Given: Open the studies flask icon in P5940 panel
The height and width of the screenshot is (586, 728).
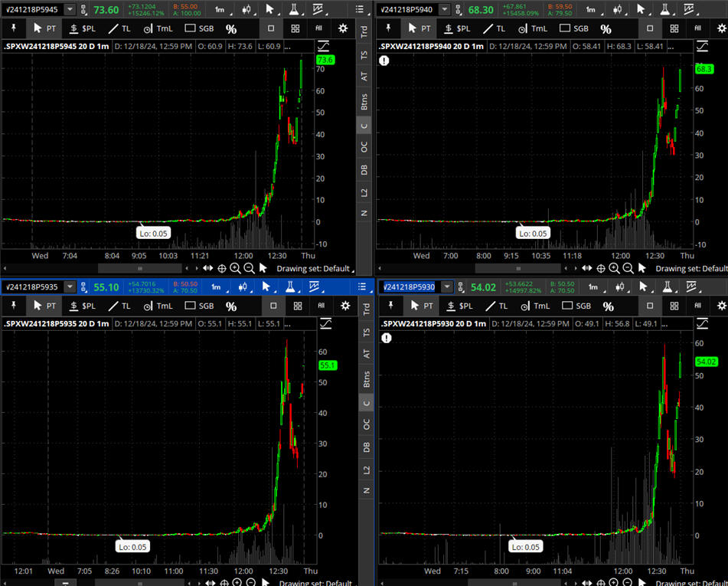Looking at the screenshot, I should click(665, 9).
